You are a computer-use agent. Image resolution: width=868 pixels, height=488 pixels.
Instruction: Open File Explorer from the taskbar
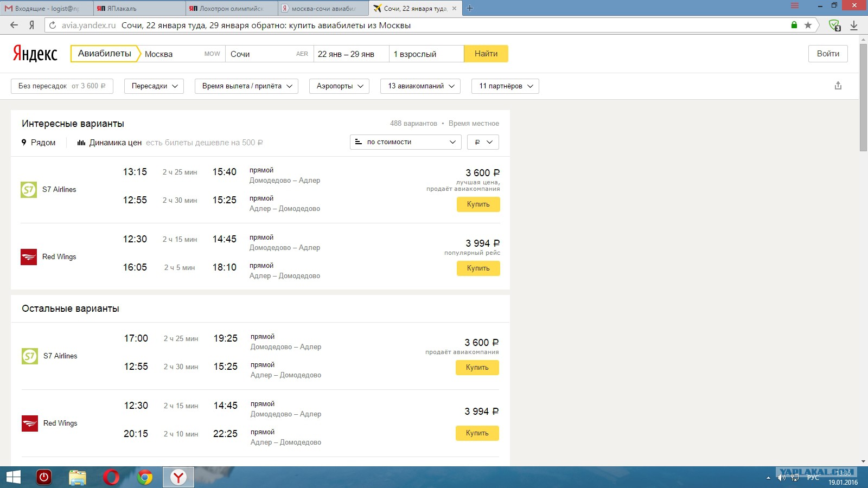(78, 477)
